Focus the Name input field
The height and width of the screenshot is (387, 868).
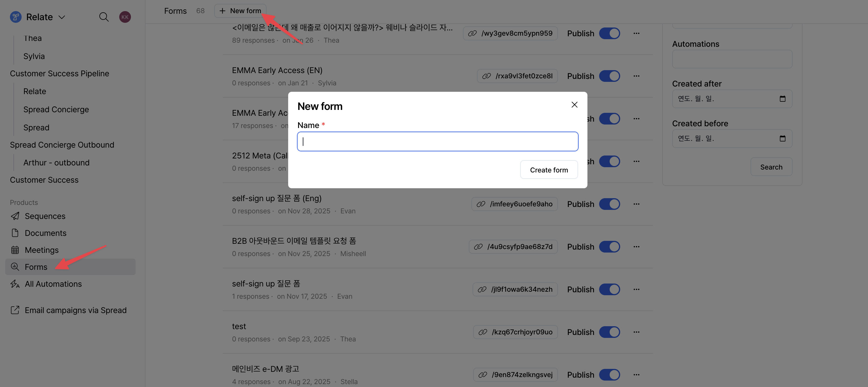(x=438, y=141)
